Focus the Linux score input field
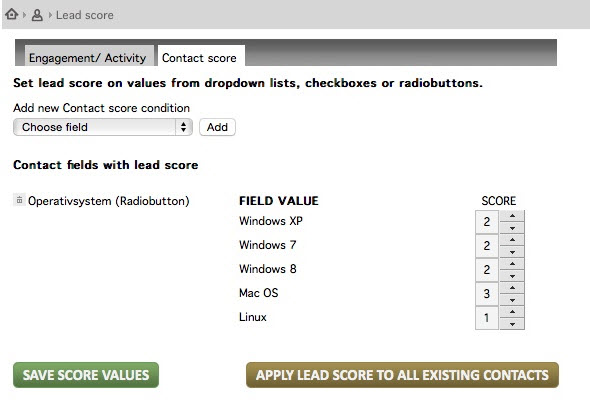Image resolution: width=590 pixels, height=405 pixels. (x=487, y=318)
